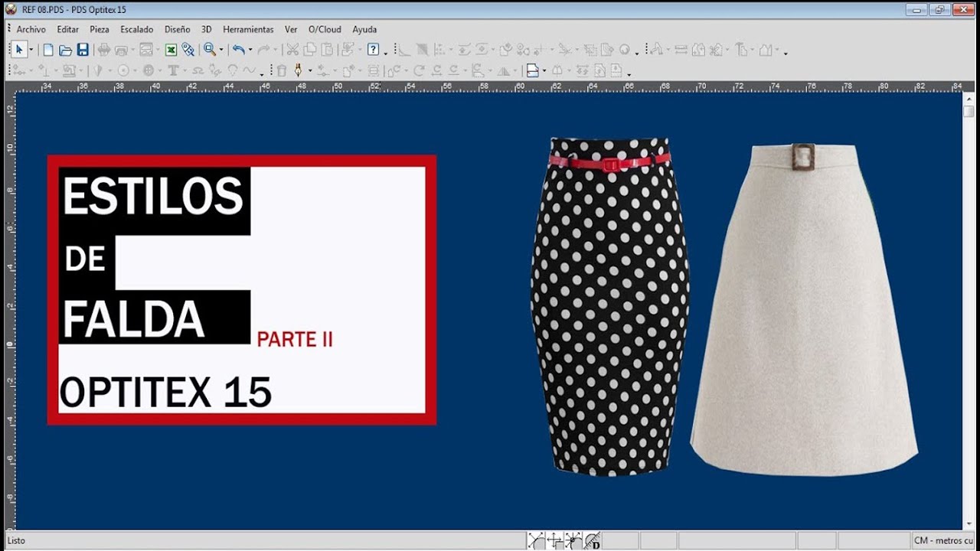The image size is (980, 551).
Task: Toggle first snap mode icon in status bar
Action: click(536, 540)
